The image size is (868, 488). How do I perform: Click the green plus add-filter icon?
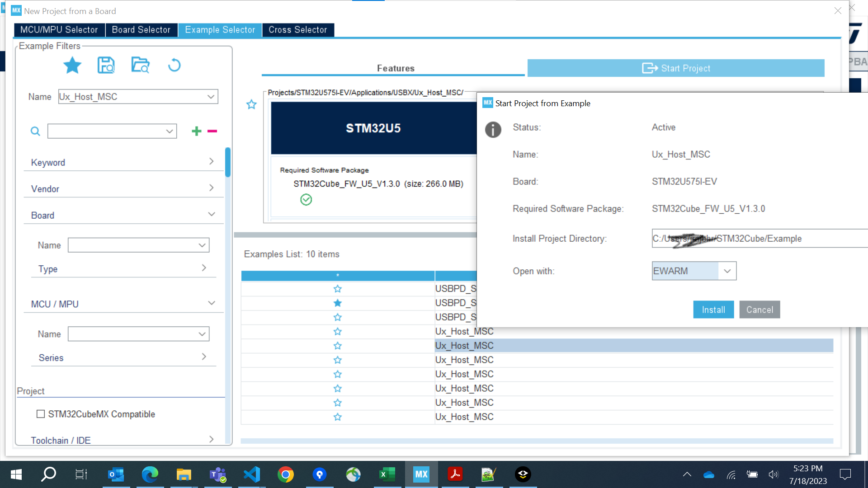coord(196,131)
